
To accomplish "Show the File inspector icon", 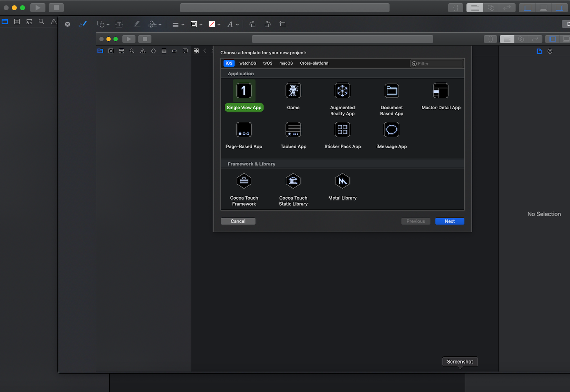I will 539,51.
